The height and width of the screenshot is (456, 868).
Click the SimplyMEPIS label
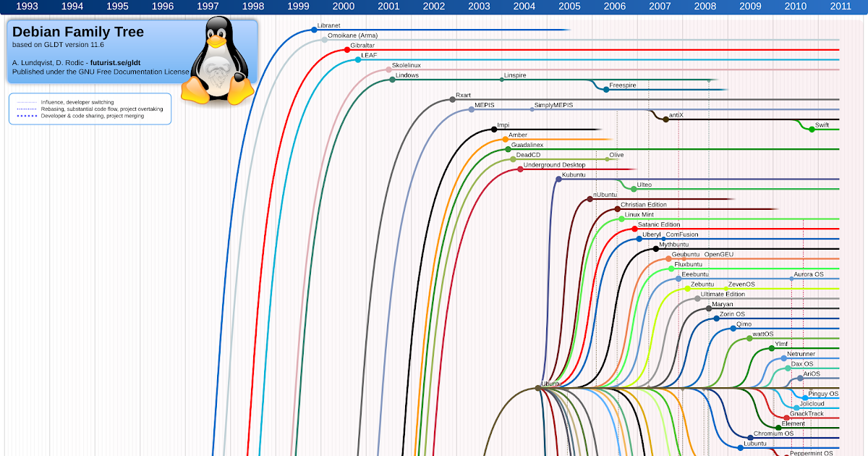click(553, 105)
